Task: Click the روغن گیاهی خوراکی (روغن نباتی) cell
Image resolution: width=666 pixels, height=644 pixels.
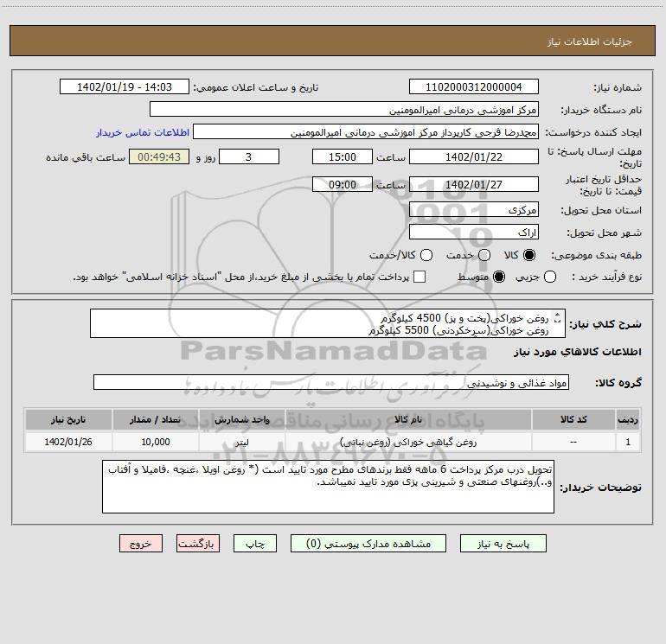Action: click(408, 442)
